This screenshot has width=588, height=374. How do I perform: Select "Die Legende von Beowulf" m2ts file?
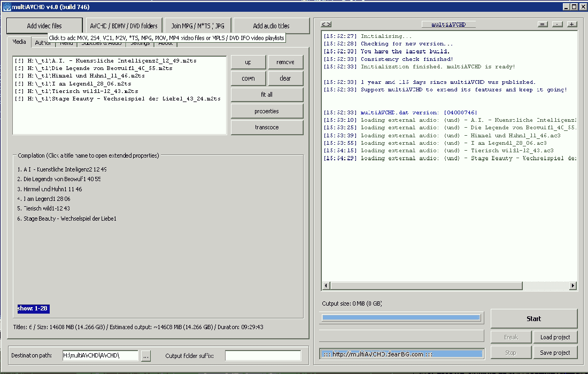pyautogui.click(x=94, y=68)
